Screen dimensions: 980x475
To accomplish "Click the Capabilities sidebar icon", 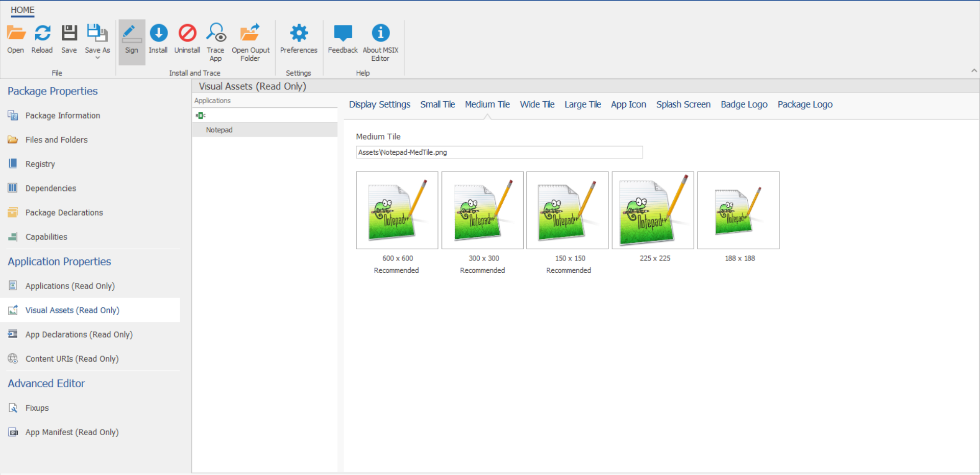I will pos(13,236).
